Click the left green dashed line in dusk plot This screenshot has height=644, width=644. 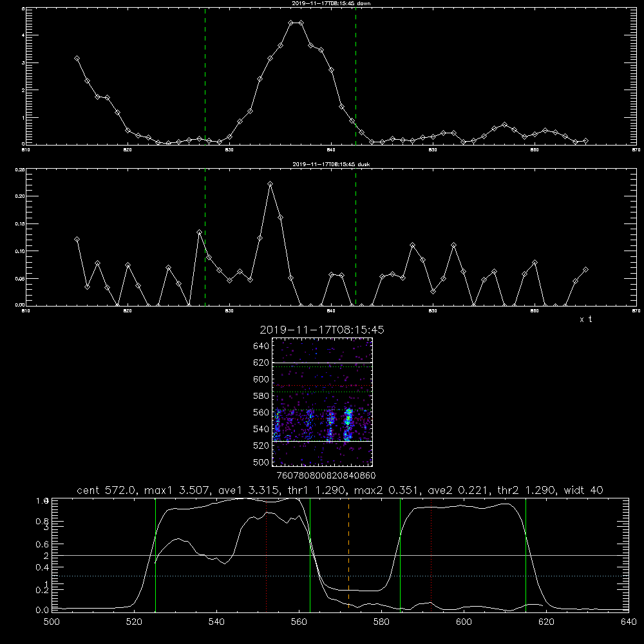click(205, 237)
